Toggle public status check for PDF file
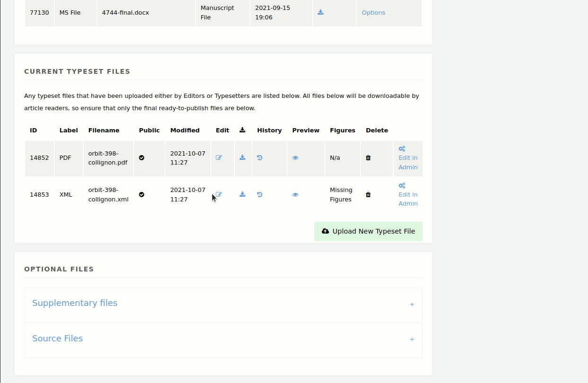The image size is (588, 383). [142, 158]
